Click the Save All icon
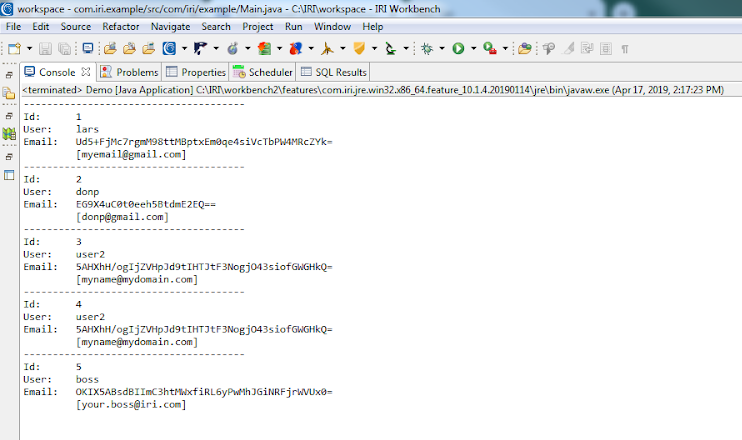The image size is (742, 440). tap(64, 48)
